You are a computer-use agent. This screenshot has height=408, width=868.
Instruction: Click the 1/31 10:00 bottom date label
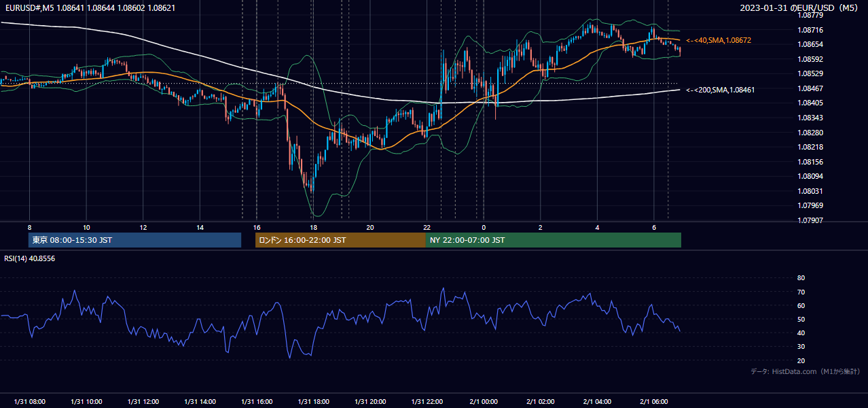(x=86, y=402)
